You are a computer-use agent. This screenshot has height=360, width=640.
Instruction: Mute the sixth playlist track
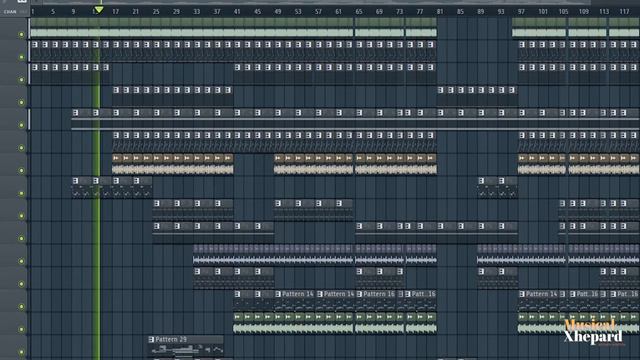(22, 148)
